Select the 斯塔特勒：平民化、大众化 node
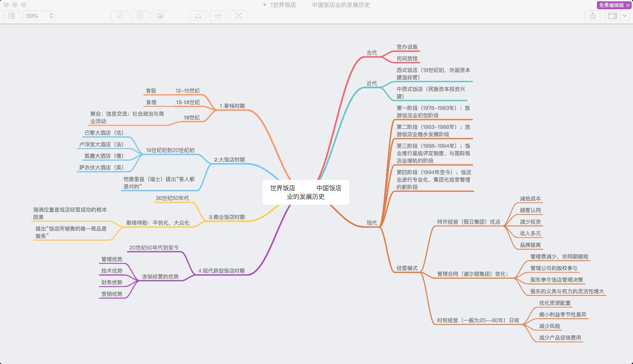The image size is (633, 364). (x=158, y=223)
